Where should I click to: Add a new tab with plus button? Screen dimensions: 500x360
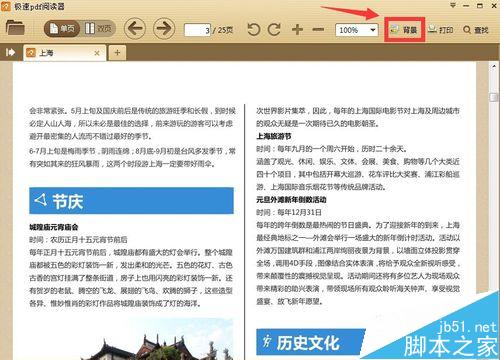(117, 53)
